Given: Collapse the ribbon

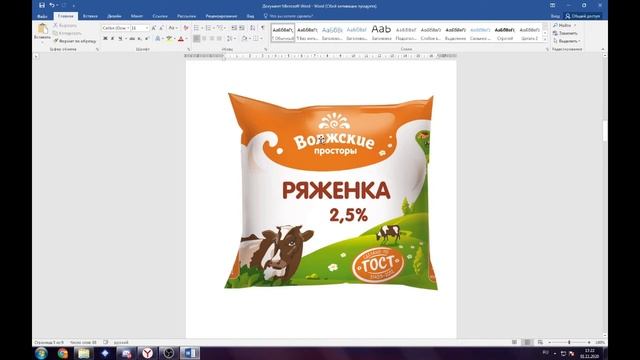Looking at the screenshot, I should point(603,49).
